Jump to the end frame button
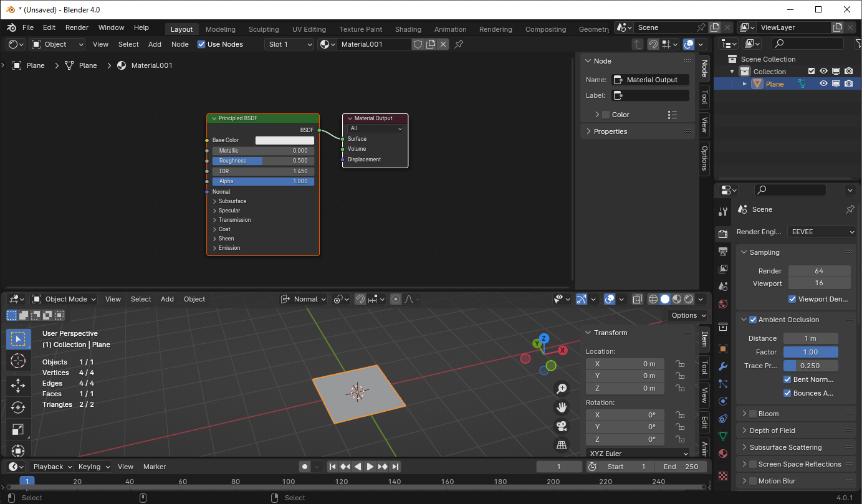The height and width of the screenshot is (504, 862). coord(395,467)
